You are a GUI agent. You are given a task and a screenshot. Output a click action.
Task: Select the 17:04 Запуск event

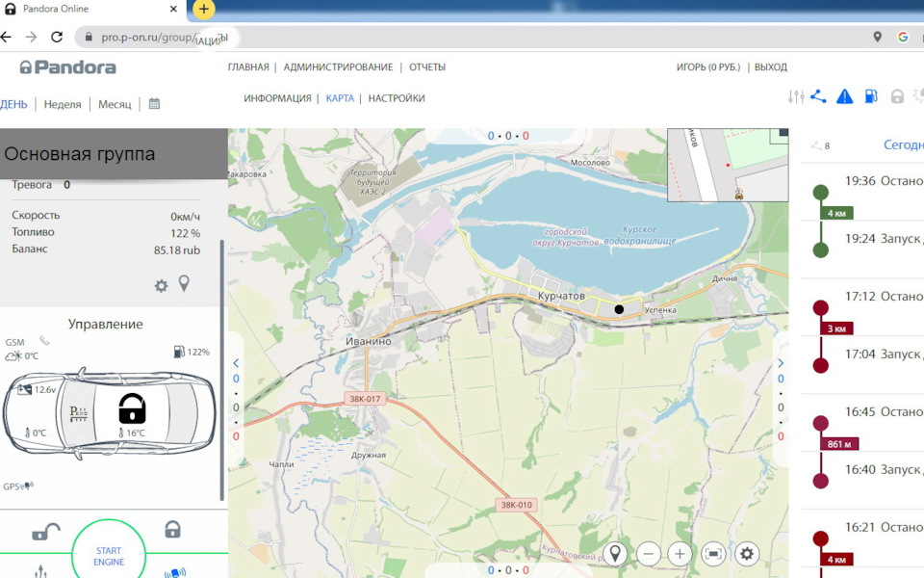coord(884,355)
